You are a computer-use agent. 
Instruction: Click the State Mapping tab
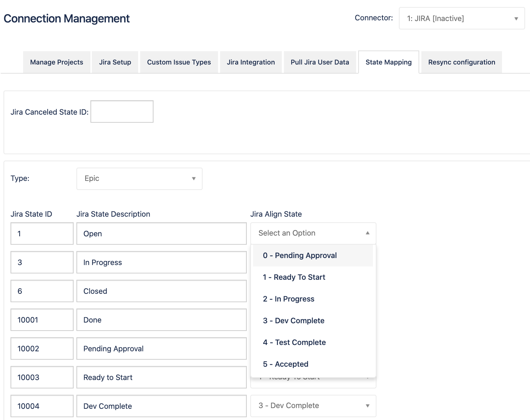click(389, 62)
